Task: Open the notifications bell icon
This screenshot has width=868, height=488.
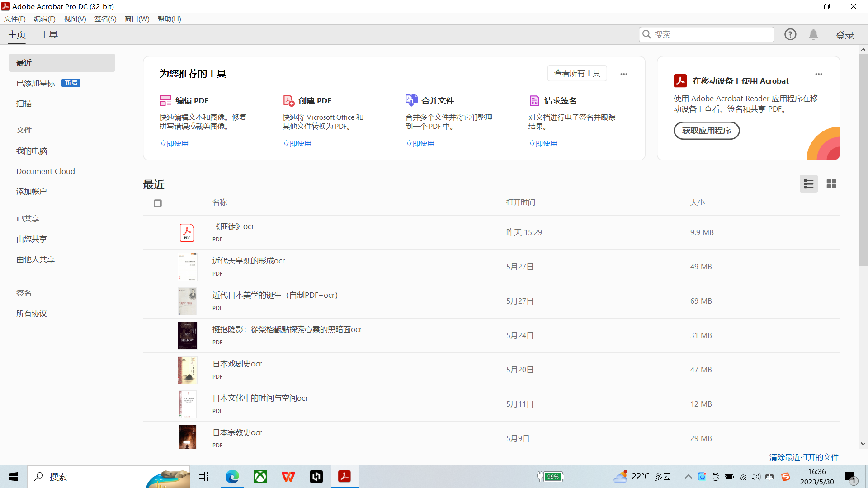Action: coord(813,34)
